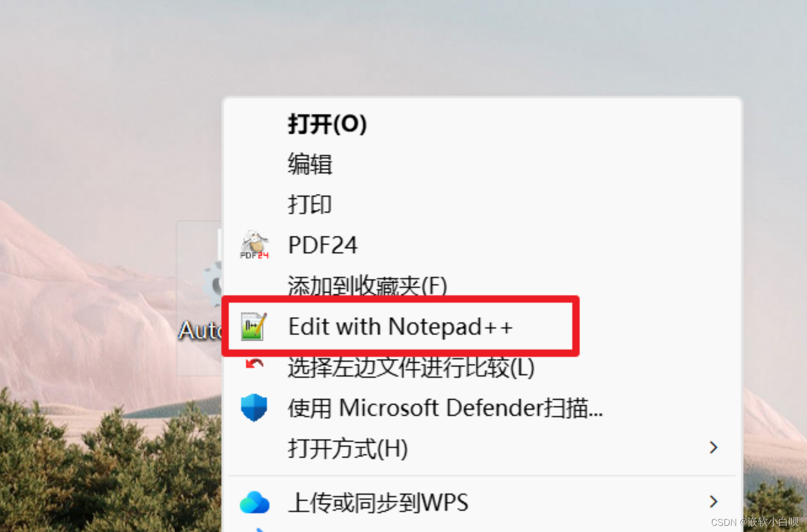Select the Edit with Notepad++ label
The height and width of the screenshot is (532, 807).
(400, 326)
